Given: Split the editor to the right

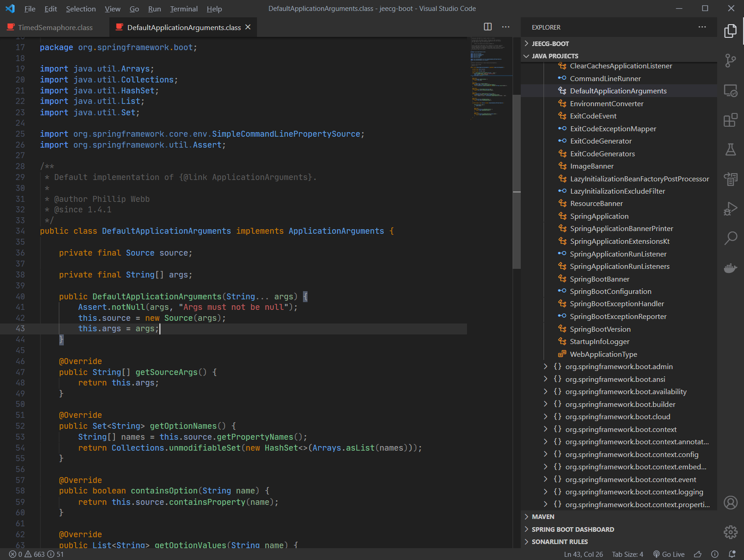Looking at the screenshot, I should (487, 27).
